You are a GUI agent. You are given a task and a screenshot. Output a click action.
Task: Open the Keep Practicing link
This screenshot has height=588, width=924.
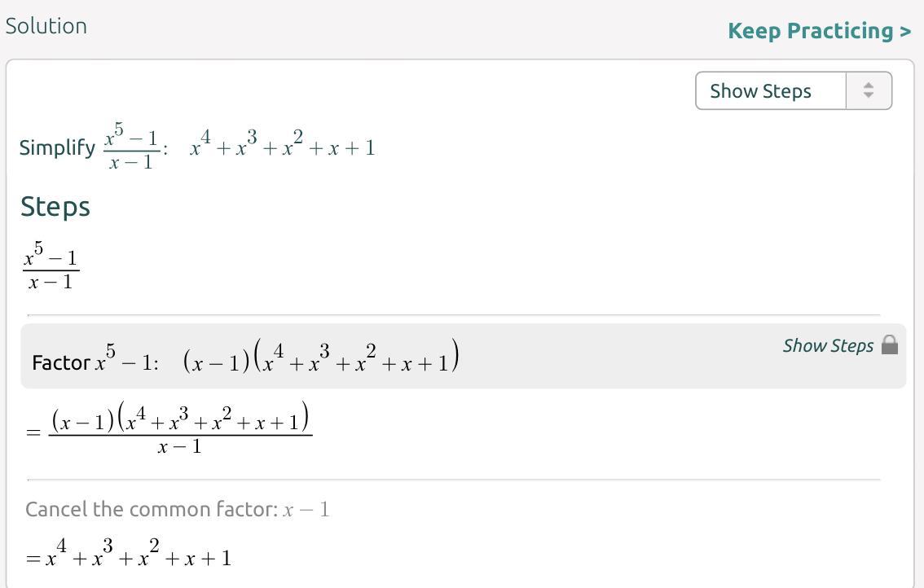click(x=819, y=31)
